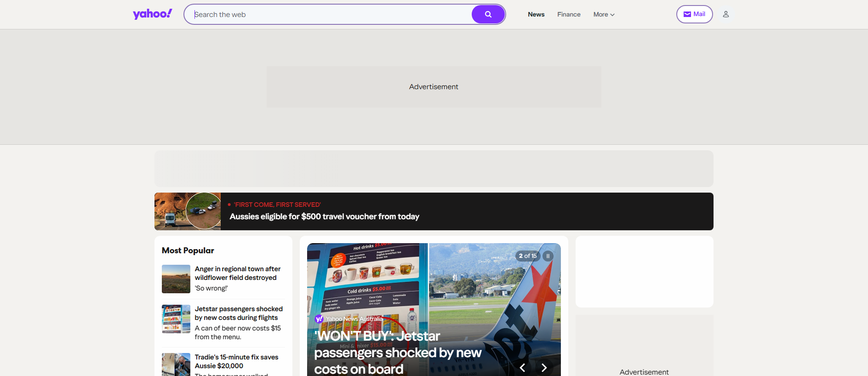Screen dimensions: 868x376
Task: Expand the More menu
Action: pos(604,14)
